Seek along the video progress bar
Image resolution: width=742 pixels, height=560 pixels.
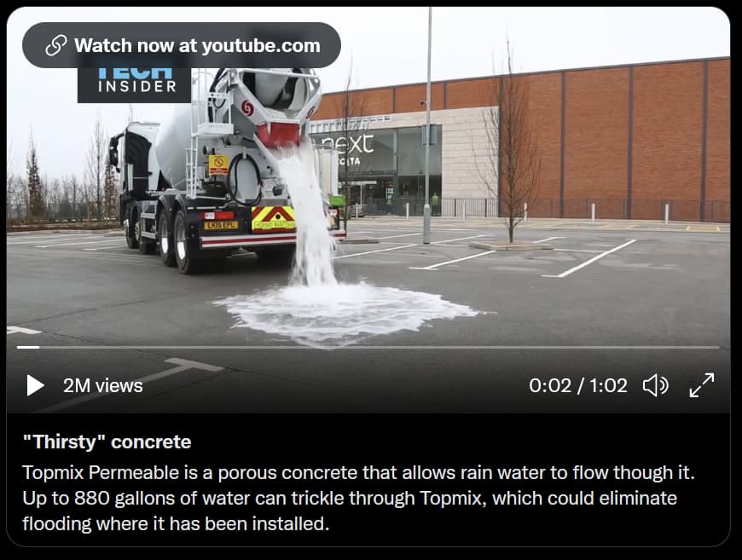coord(368,347)
